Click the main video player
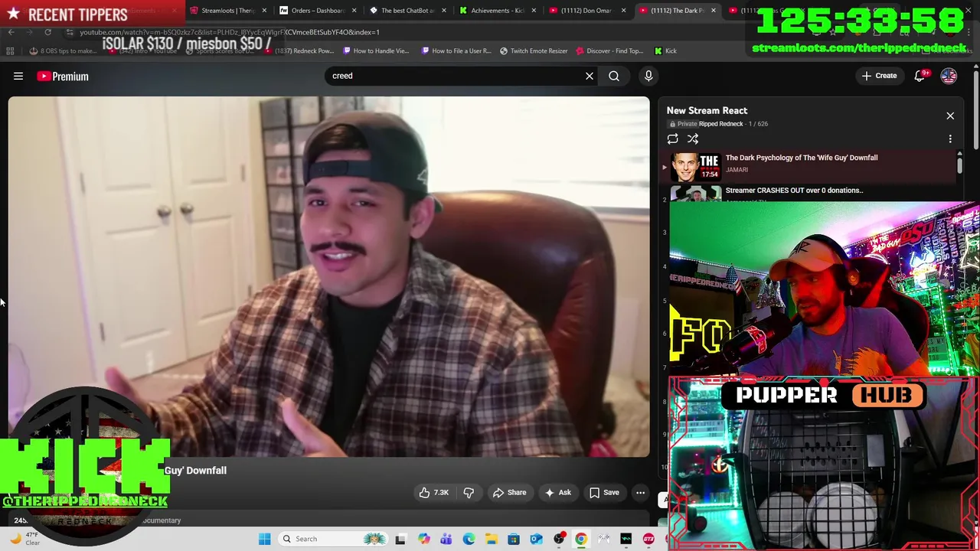This screenshot has width=980, height=551. (329, 276)
